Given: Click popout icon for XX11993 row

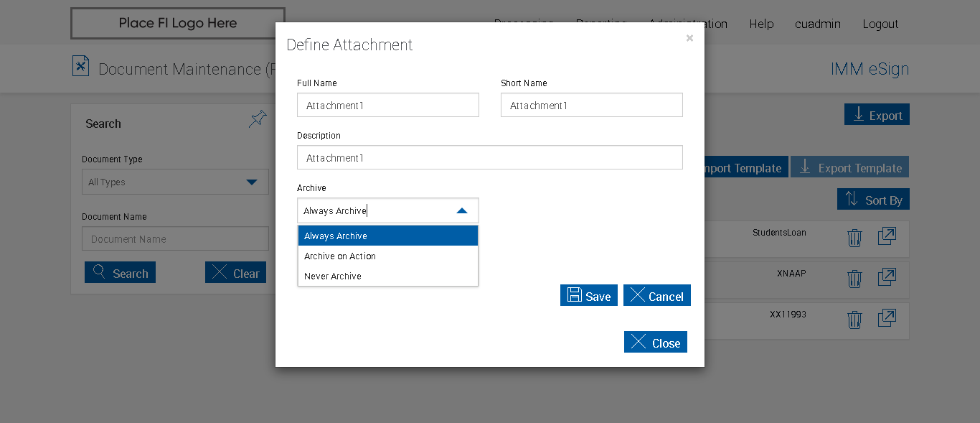Looking at the screenshot, I should pyautogui.click(x=887, y=318).
